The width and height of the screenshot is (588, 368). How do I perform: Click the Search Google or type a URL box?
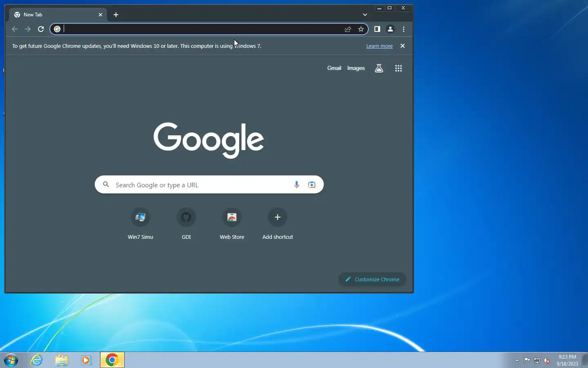click(209, 185)
